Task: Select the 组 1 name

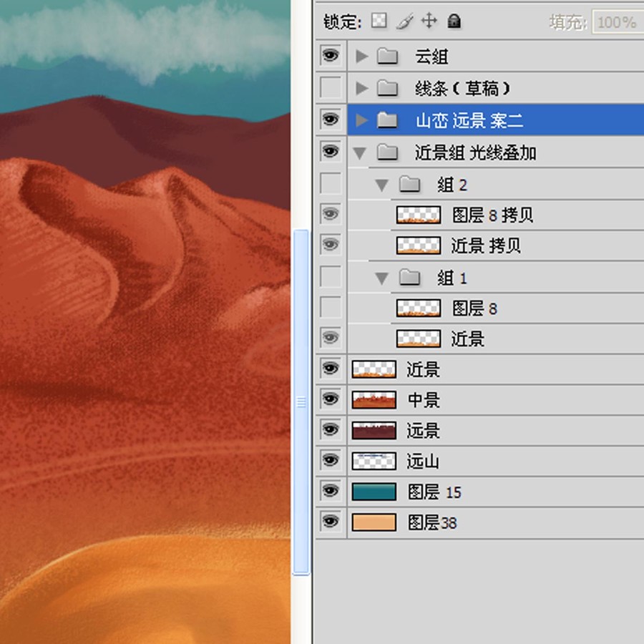Action: point(452,278)
